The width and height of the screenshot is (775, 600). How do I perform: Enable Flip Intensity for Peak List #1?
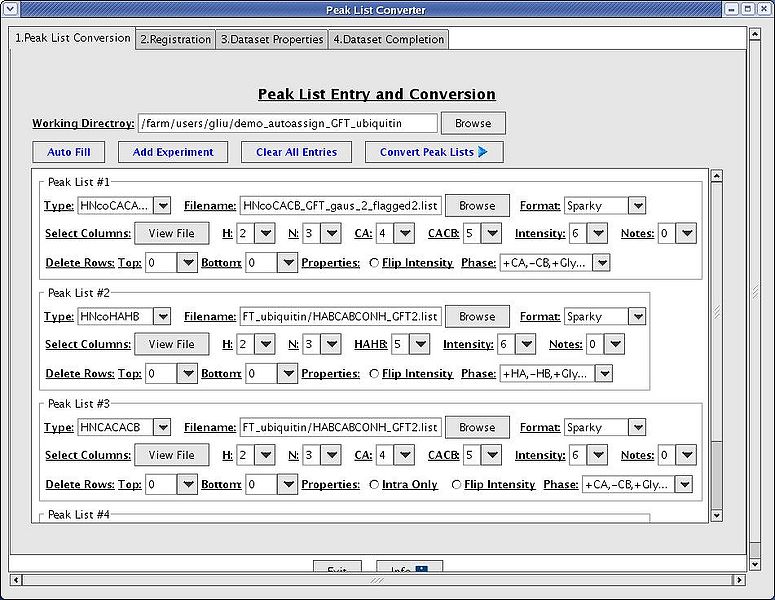(x=374, y=263)
